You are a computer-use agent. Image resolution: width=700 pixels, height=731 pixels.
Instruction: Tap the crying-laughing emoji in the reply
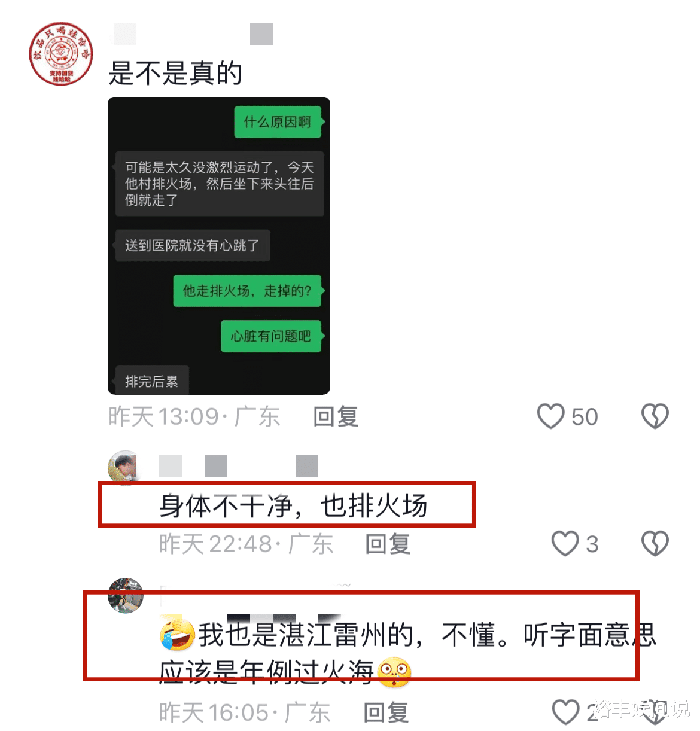(177, 635)
